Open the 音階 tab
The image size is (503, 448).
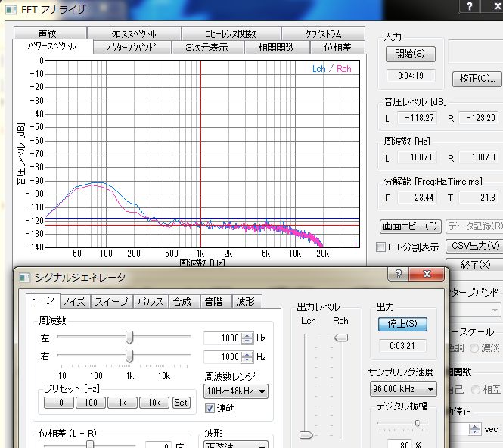[216, 302]
